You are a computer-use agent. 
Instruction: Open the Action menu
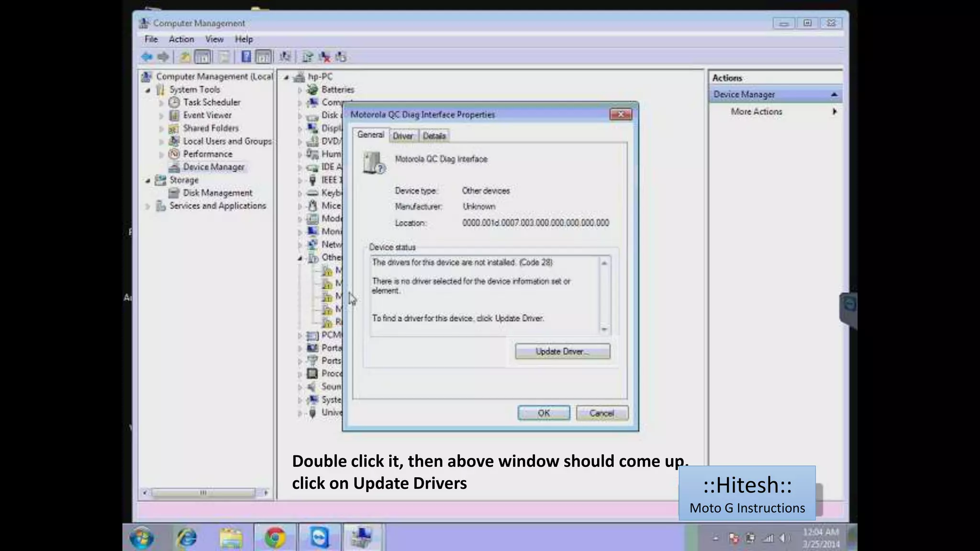[x=181, y=39]
